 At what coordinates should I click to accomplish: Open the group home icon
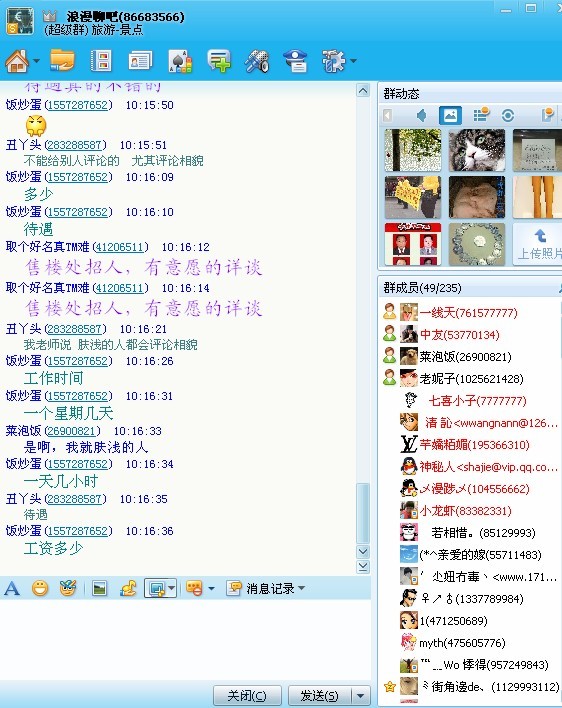[17, 61]
